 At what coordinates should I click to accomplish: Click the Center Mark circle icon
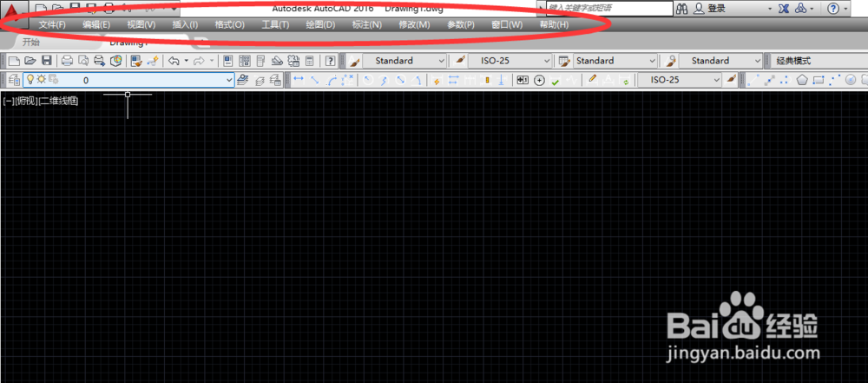(539, 80)
